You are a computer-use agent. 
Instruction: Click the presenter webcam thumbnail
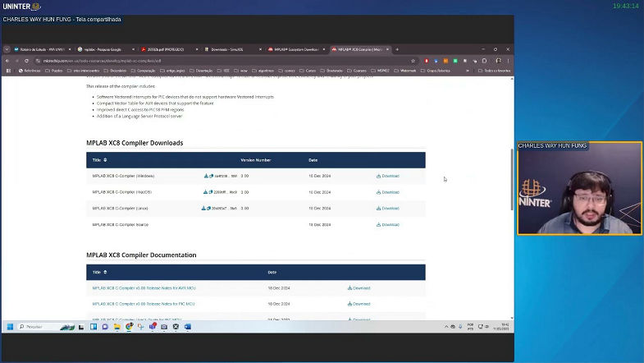point(579,188)
